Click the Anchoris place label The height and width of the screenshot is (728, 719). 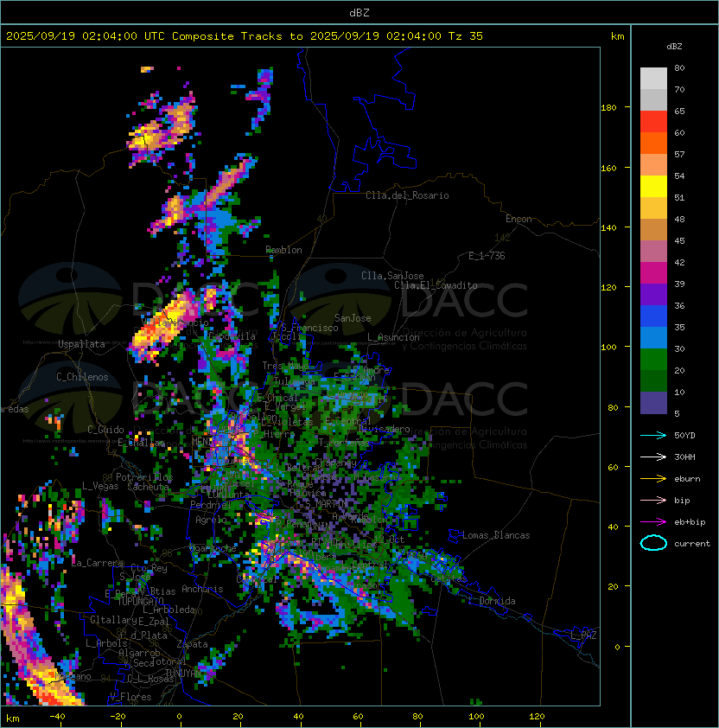pyautogui.click(x=202, y=589)
